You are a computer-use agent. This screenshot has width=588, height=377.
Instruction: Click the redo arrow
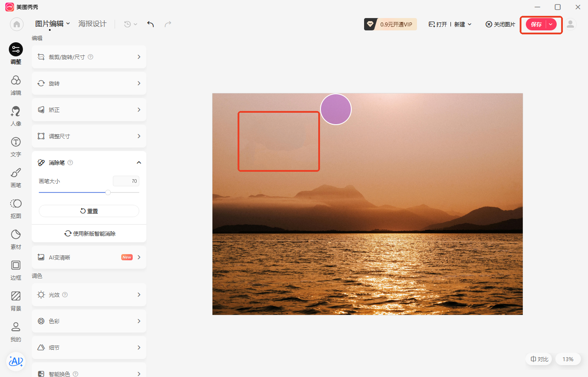point(168,24)
